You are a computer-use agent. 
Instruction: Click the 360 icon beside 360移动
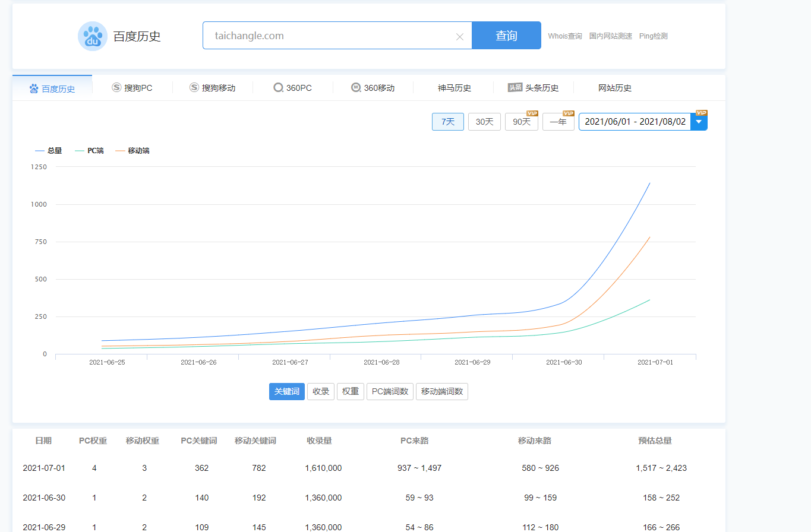(356, 88)
